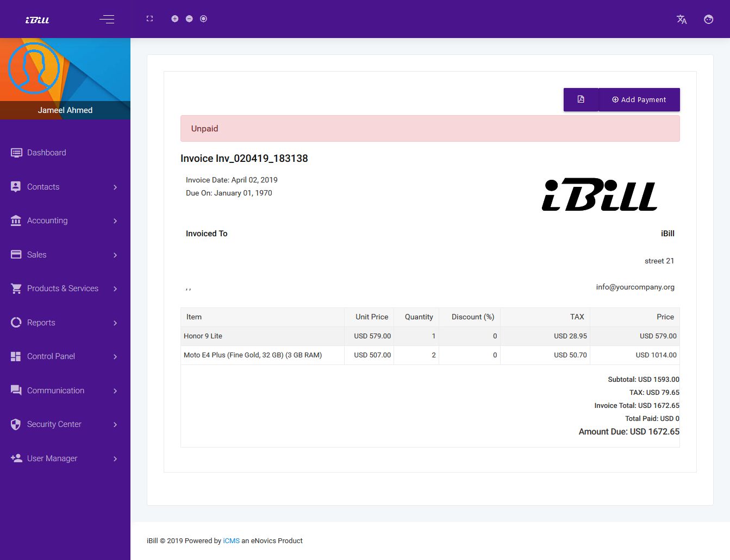Click the large iBill invoice logo
This screenshot has width=730, height=560.
pyautogui.click(x=600, y=194)
